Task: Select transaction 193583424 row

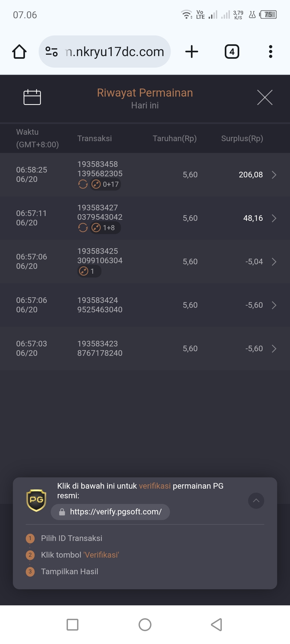Action: point(145,305)
